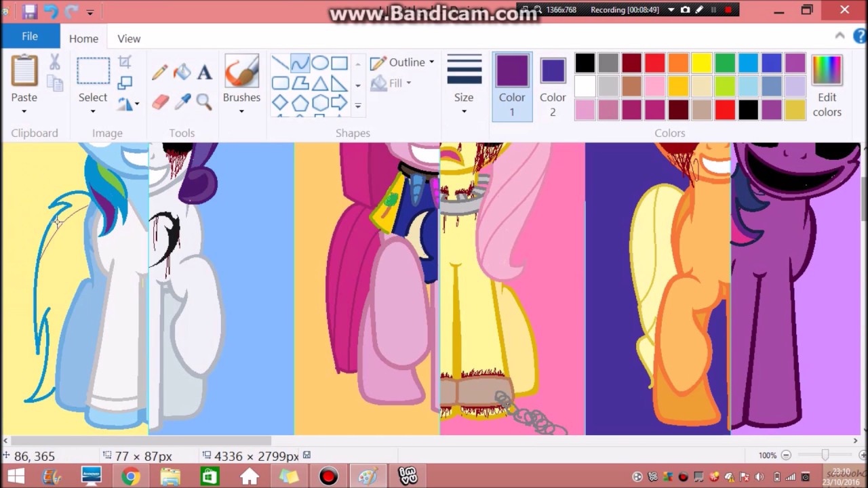Viewport: 868px width, 488px height.
Task: Select the Pencil tool
Action: (160, 73)
